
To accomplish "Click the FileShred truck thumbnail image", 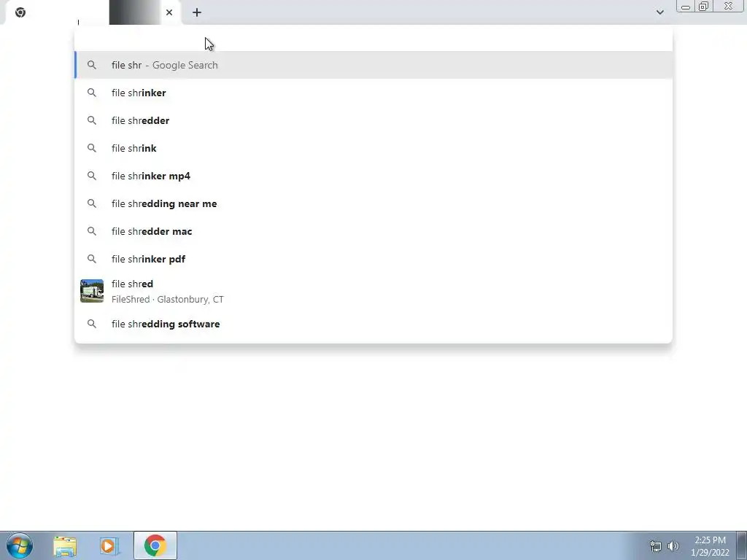I will pos(92,291).
